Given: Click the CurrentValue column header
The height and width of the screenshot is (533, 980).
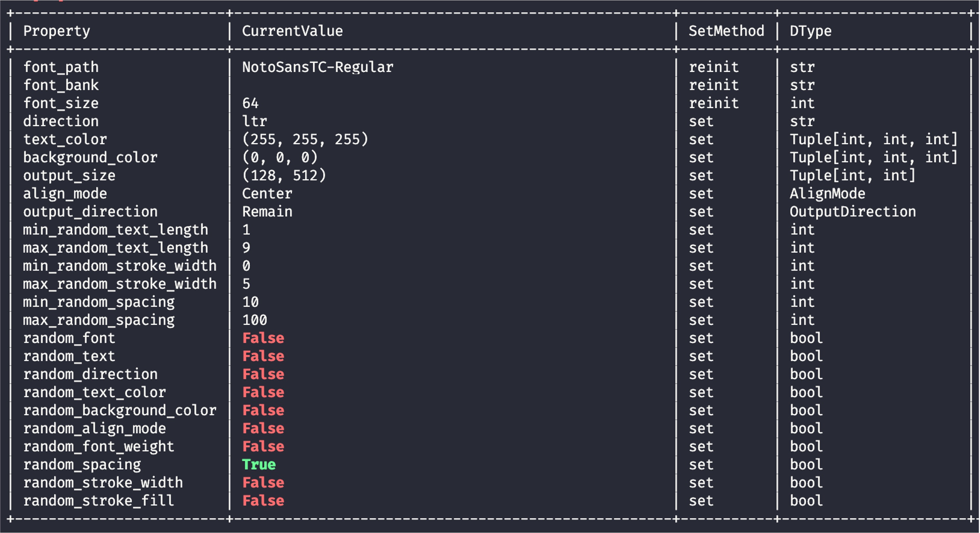Looking at the screenshot, I should (292, 31).
